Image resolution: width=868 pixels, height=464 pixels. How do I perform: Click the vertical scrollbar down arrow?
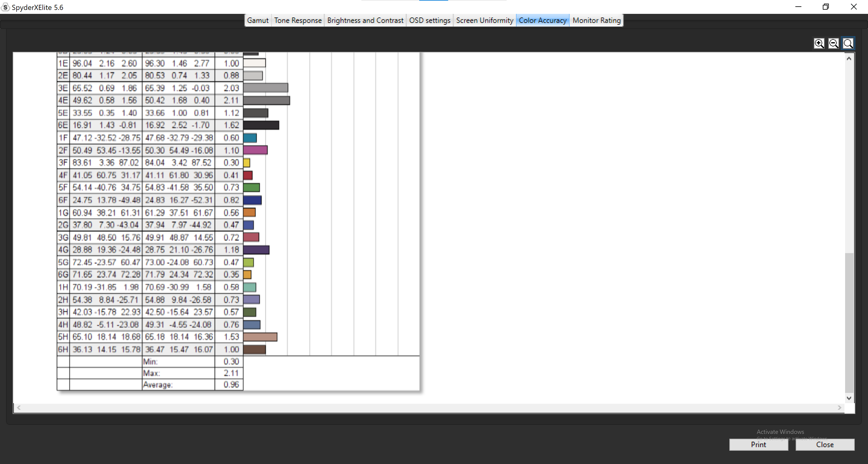coord(849,398)
